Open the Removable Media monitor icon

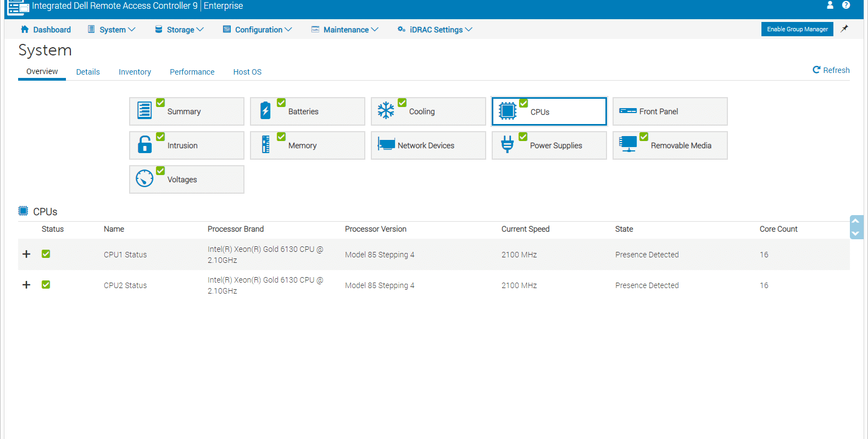pyautogui.click(x=628, y=144)
